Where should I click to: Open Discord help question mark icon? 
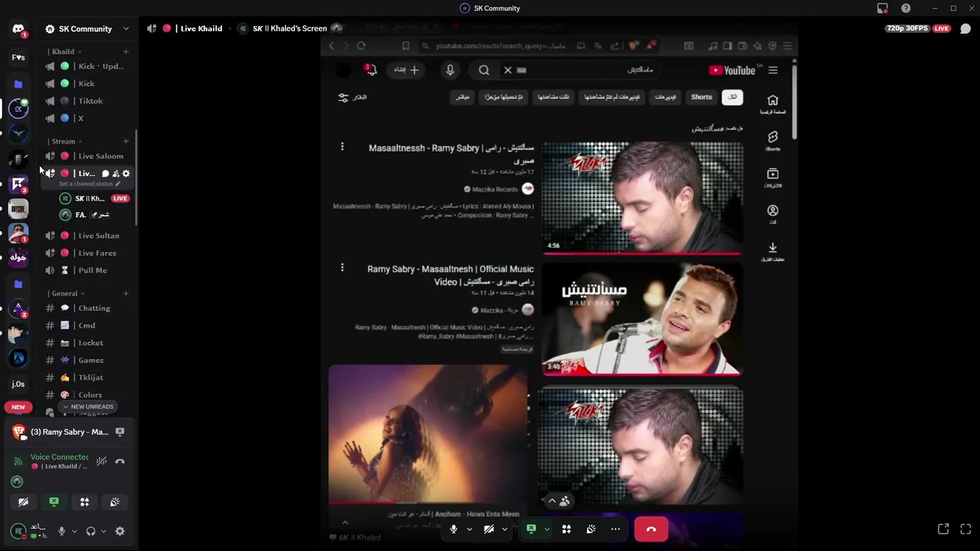[906, 8]
